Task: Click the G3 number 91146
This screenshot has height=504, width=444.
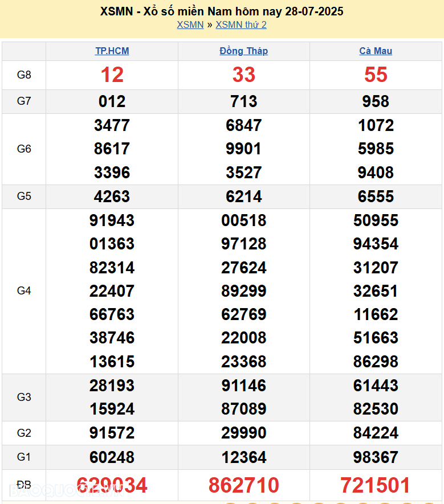Action: (244, 386)
